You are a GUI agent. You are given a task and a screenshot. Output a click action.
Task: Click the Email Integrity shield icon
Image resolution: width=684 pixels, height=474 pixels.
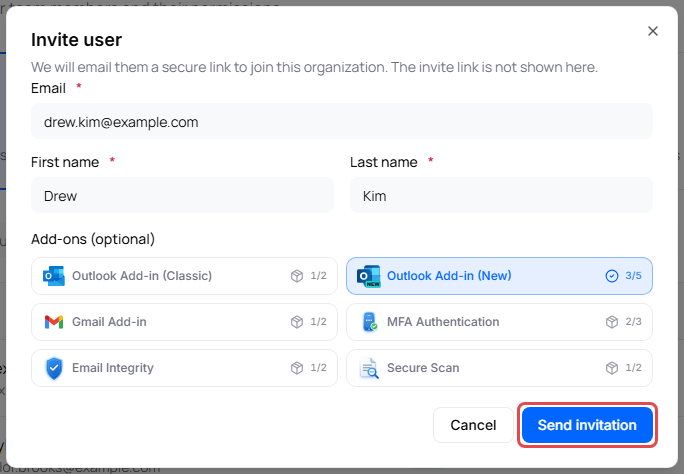coord(54,368)
